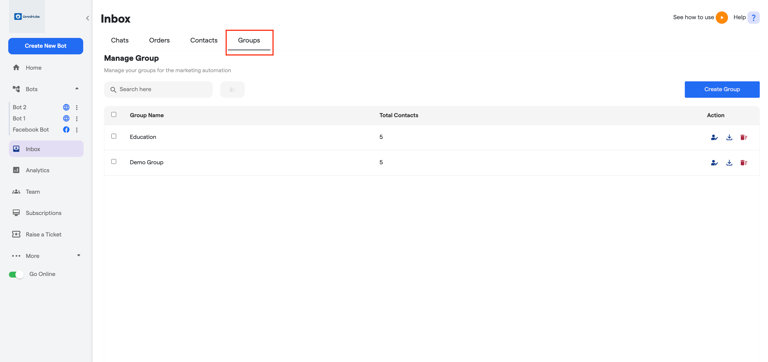Image resolution: width=768 pixels, height=362 pixels.
Task: Click the edit contacts icon for Demo Group
Action: click(714, 163)
